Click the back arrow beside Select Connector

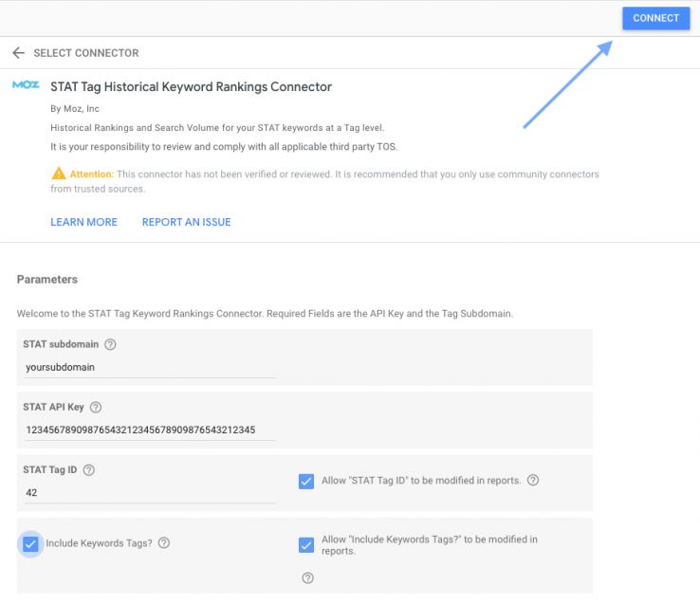18,53
